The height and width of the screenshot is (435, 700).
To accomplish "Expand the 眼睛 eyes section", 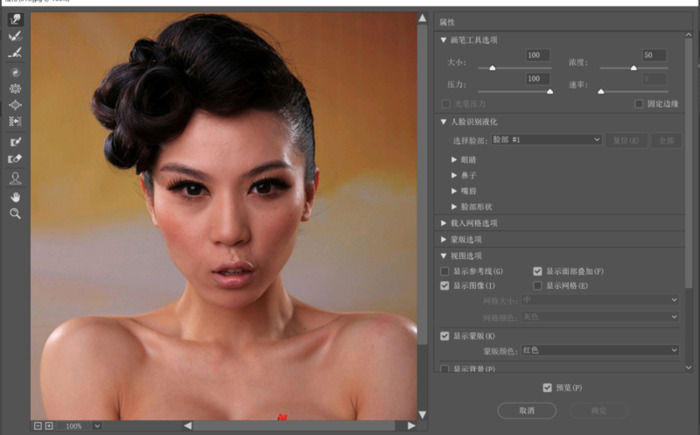I will click(x=455, y=159).
